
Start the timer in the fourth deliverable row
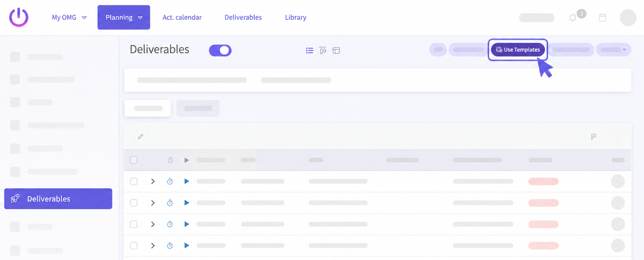[170, 245]
